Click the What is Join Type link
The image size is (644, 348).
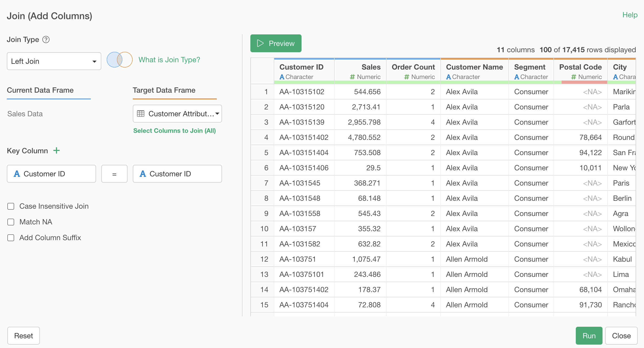click(x=169, y=60)
